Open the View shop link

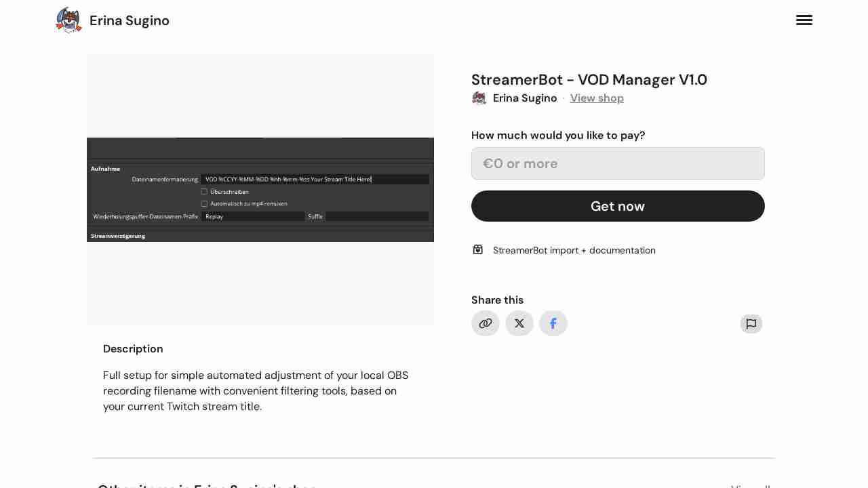[597, 98]
